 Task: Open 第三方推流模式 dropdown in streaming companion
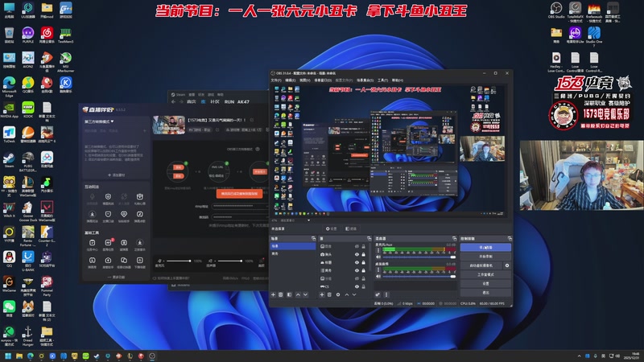point(99,121)
